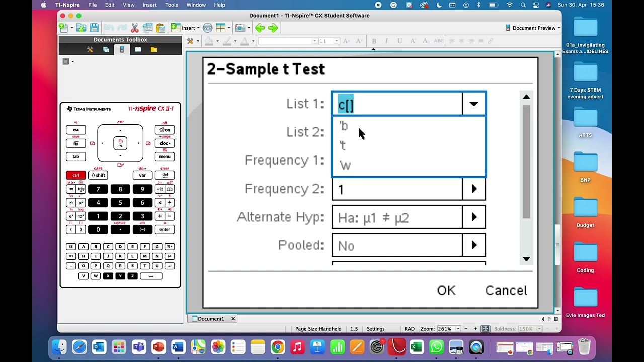
Task: Open the File menu in the menu bar
Action: tap(93, 5)
